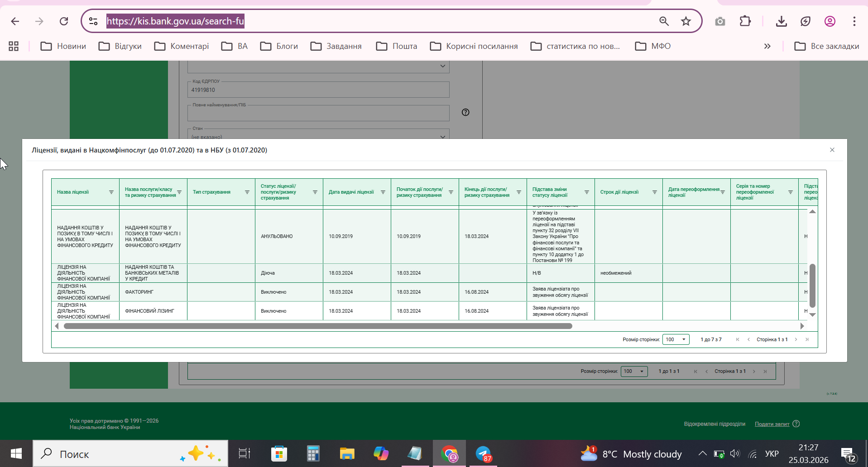Select the ФІНАНСОВИЙ ЛІЗИНГ service cell

click(153, 311)
